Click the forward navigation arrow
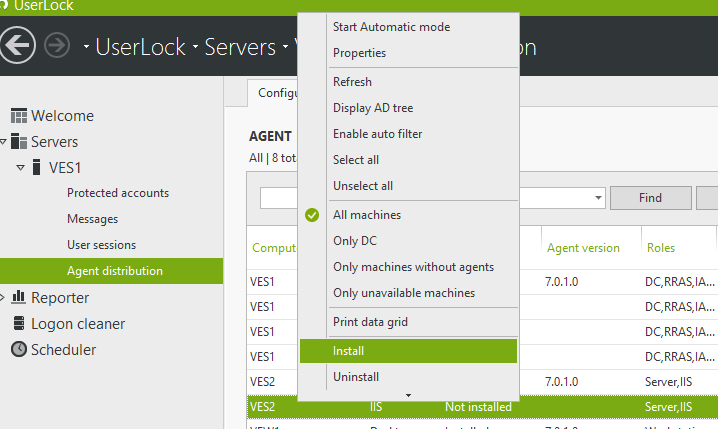Screen dimensions: 718x429 pyautogui.click(x=57, y=46)
